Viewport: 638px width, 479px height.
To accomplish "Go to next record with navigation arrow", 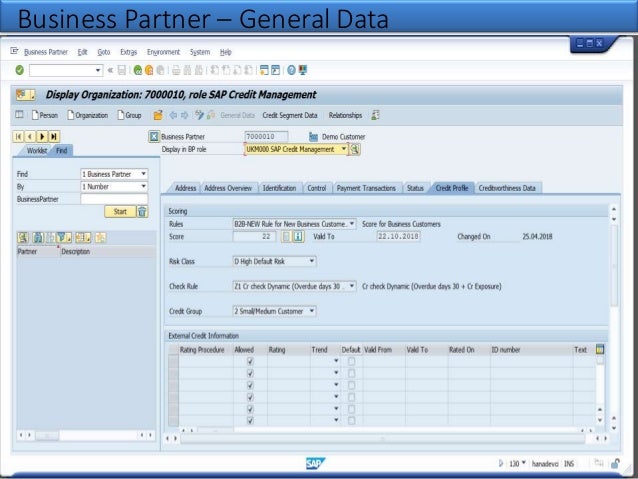I will [42, 136].
